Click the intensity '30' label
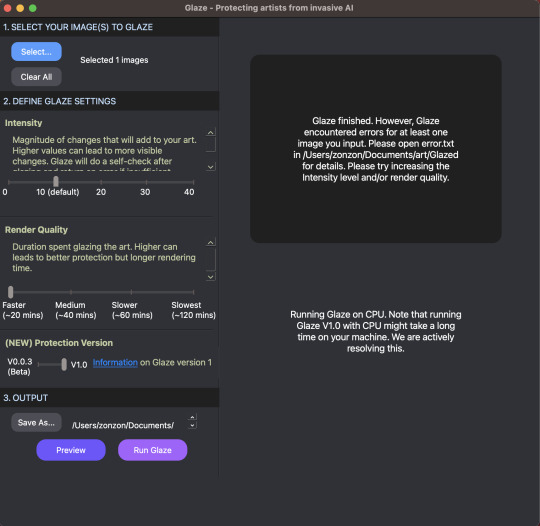The image size is (540, 526). 145,192
